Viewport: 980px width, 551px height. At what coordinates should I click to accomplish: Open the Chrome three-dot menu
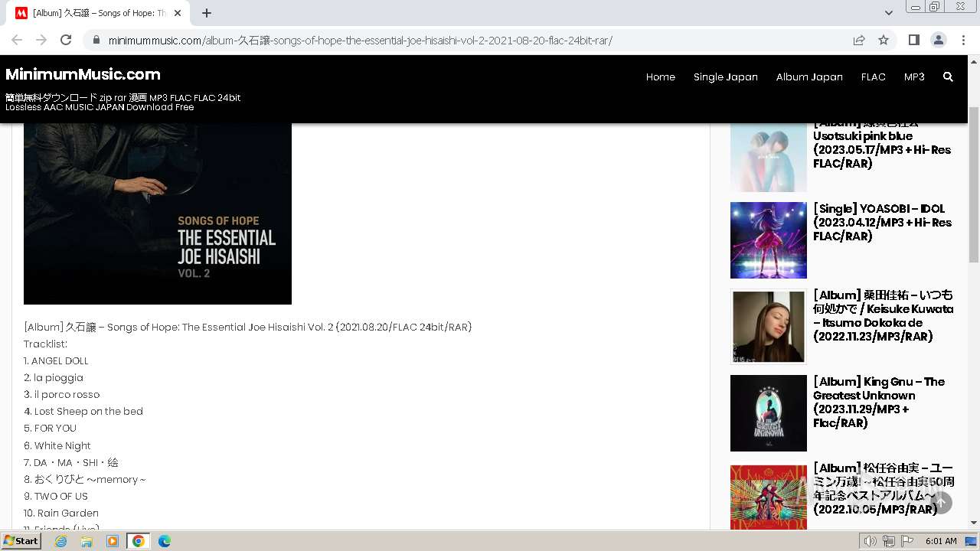coord(963,40)
